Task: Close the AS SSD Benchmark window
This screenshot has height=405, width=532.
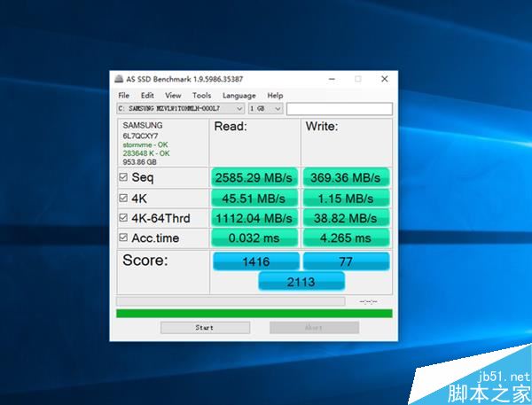Action: [385, 79]
